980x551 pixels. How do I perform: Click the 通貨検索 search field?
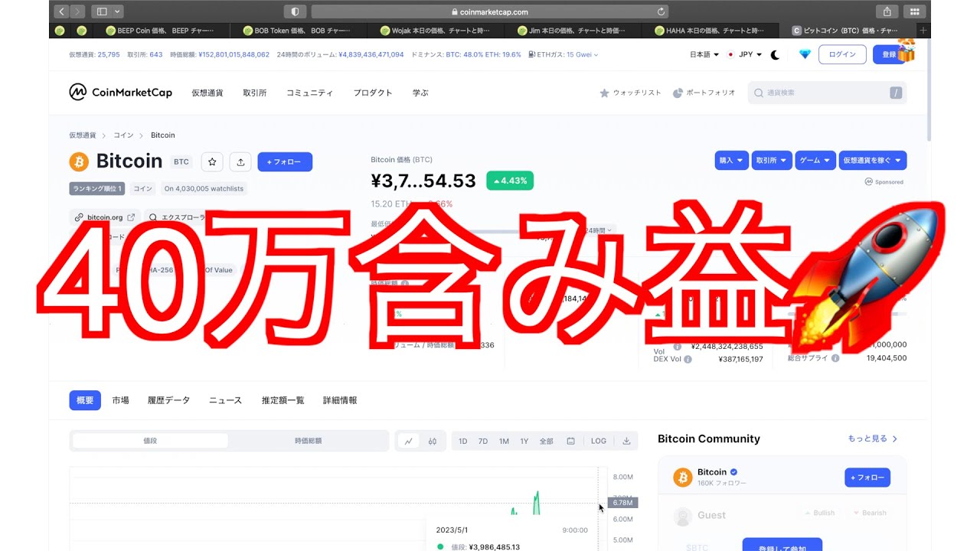point(827,93)
